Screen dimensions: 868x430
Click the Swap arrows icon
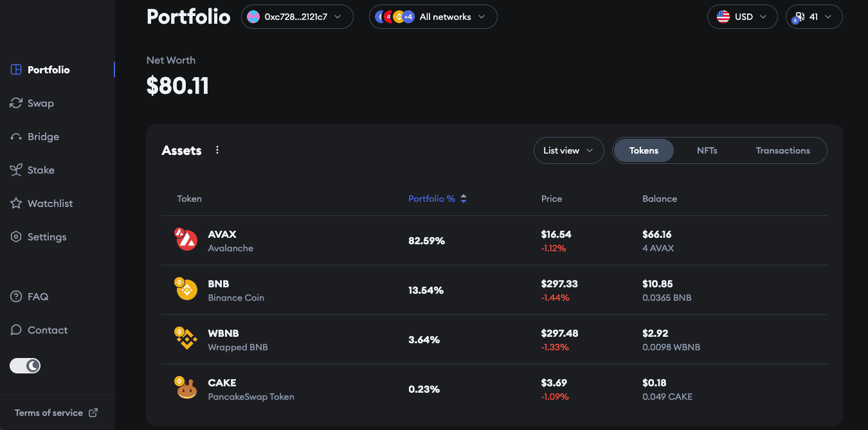tap(16, 103)
